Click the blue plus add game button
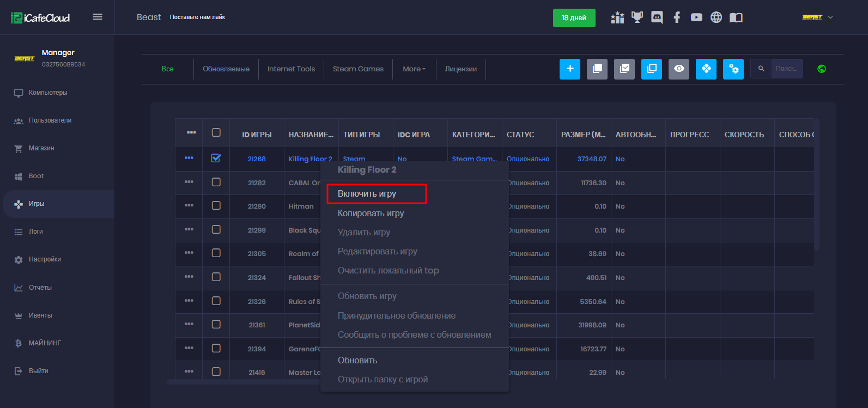Screen dimensions: 868x408 point(570,69)
